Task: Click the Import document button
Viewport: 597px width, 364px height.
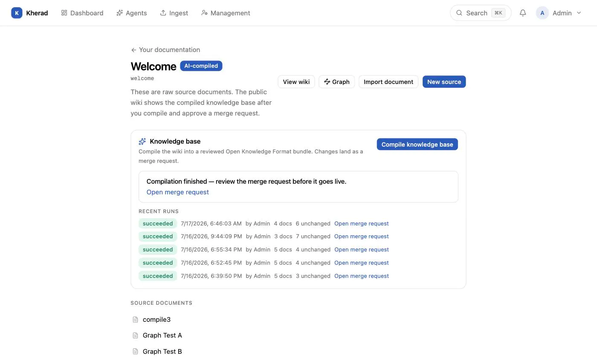Action: (388, 82)
